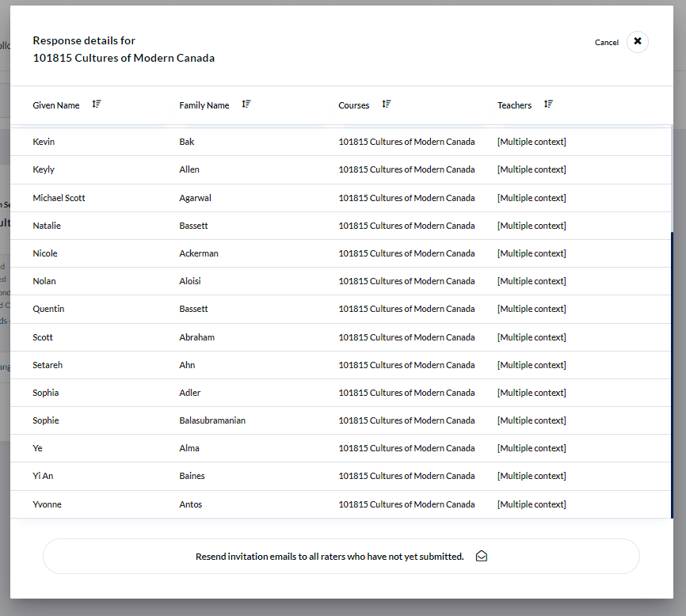This screenshot has width=686, height=616.
Task: Click Multiple context in Nicole's row
Action: pyautogui.click(x=532, y=253)
